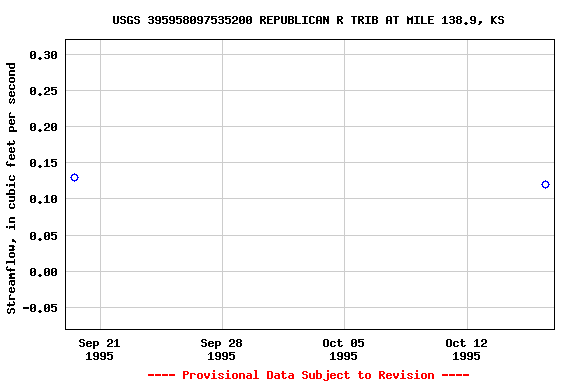Click the red Provisional Data Subject to Revision notice

[x=309, y=375]
